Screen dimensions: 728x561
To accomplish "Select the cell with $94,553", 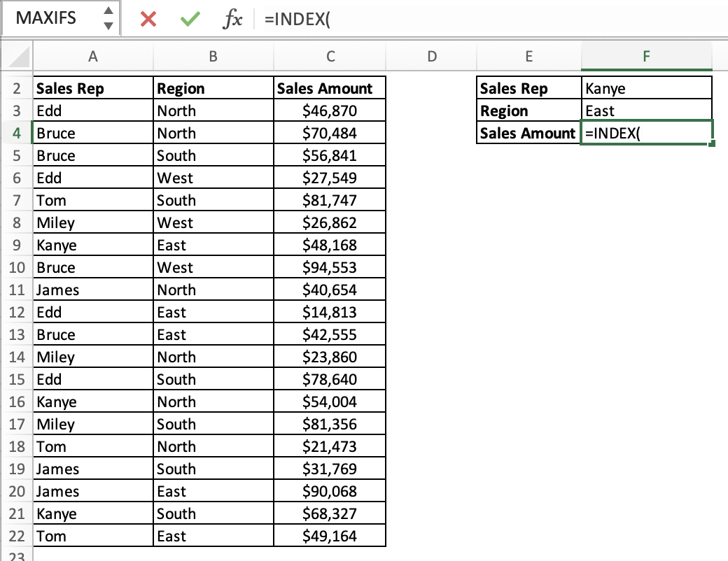I will pos(330,267).
